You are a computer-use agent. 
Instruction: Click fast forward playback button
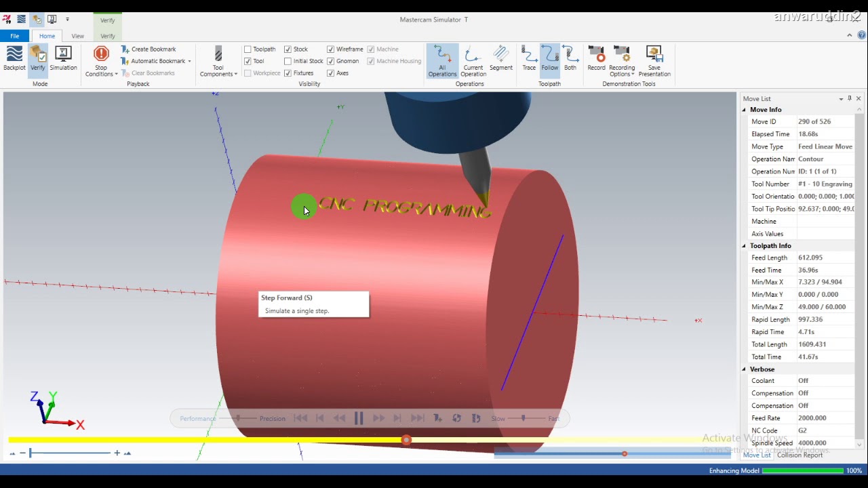(378, 418)
